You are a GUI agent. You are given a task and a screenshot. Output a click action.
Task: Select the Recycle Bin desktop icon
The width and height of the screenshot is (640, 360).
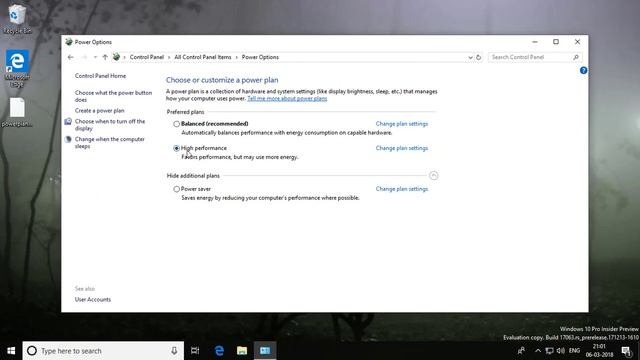pyautogui.click(x=17, y=19)
